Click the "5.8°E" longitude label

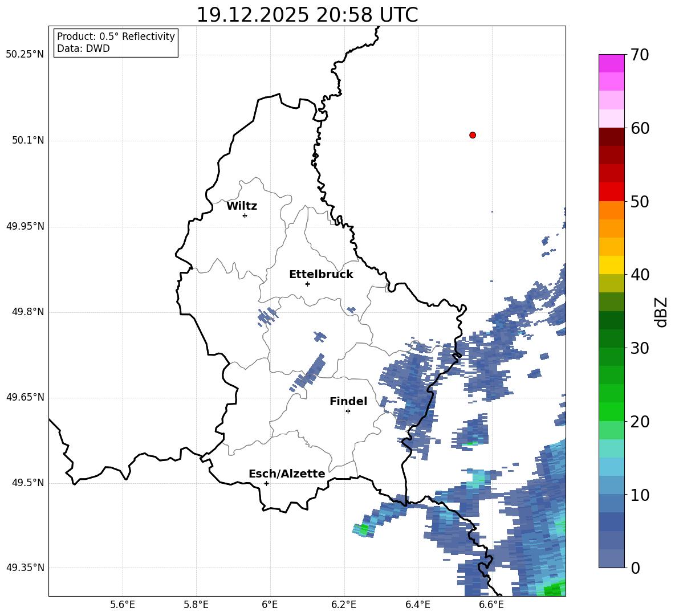(196, 605)
